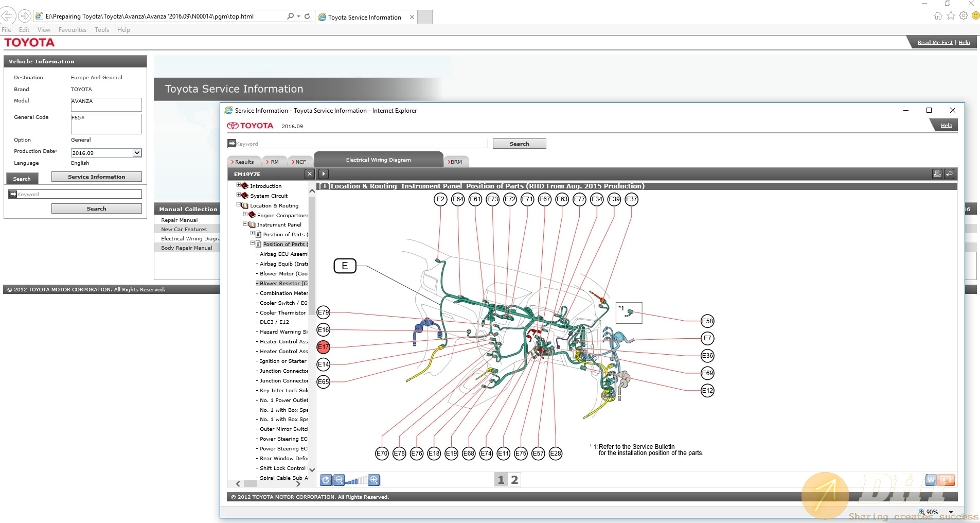Select connector marker E79
The width and height of the screenshot is (980, 523).
pos(323,312)
